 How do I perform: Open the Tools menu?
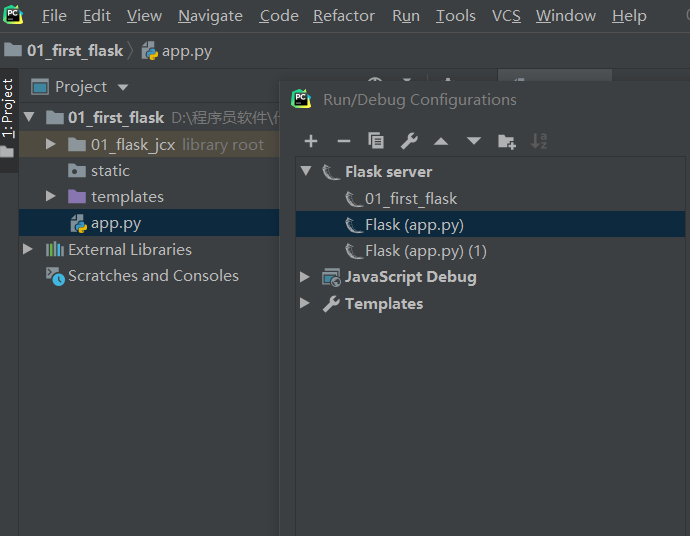pos(455,16)
